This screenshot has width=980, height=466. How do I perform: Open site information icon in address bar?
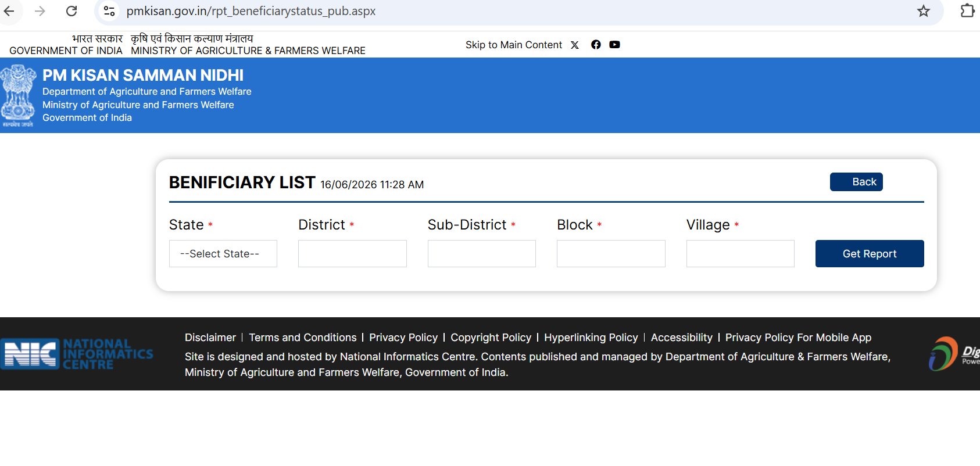click(x=109, y=11)
